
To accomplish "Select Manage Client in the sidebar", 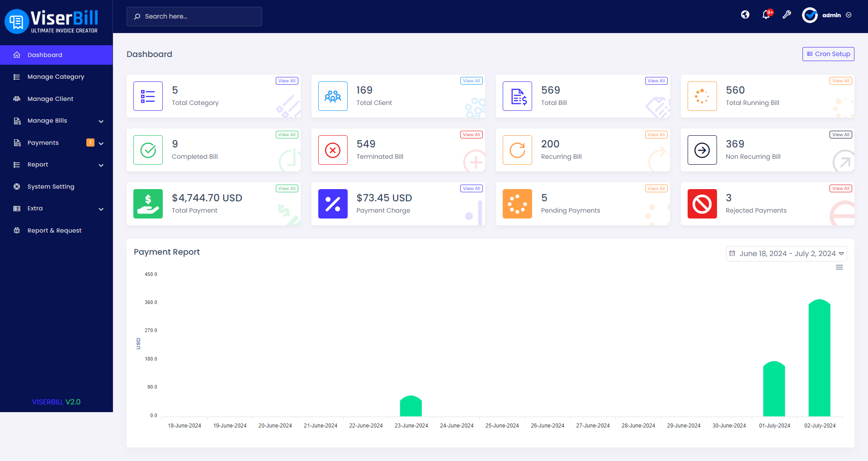I will coord(51,98).
